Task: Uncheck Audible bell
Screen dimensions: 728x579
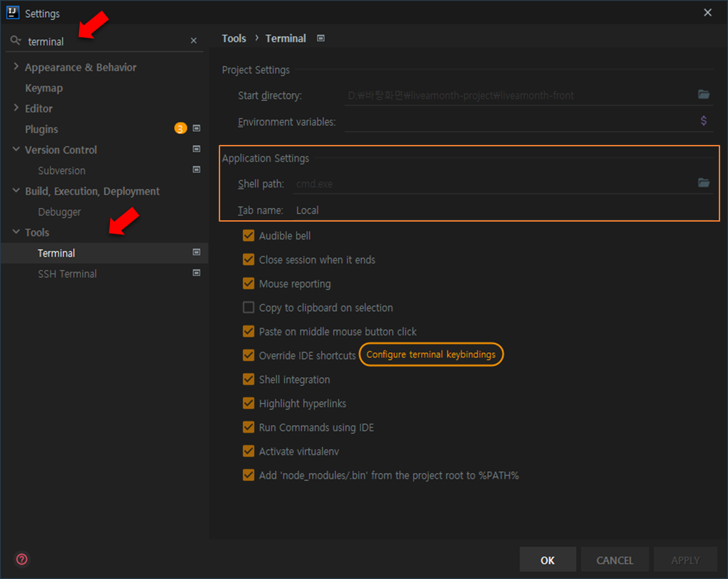Action: pos(249,235)
